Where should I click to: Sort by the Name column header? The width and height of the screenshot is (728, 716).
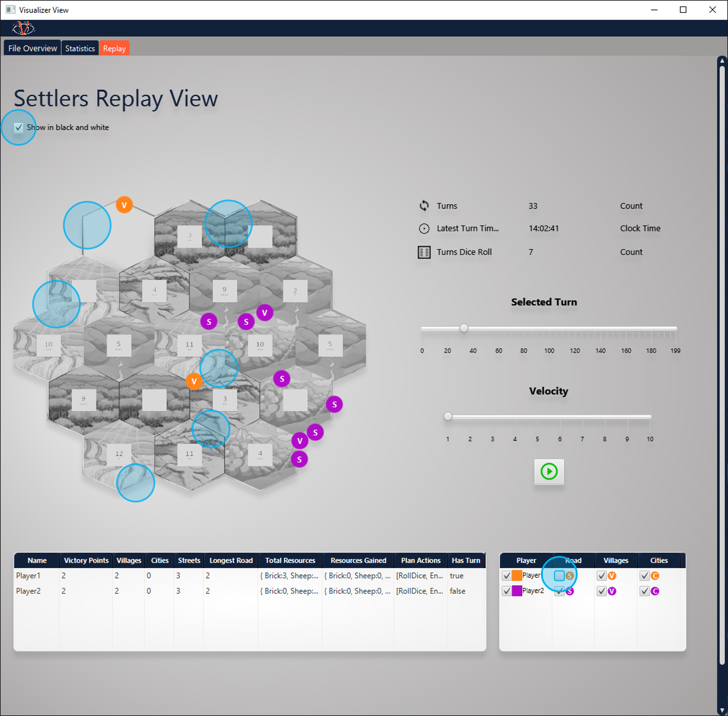[x=37, y=560]
